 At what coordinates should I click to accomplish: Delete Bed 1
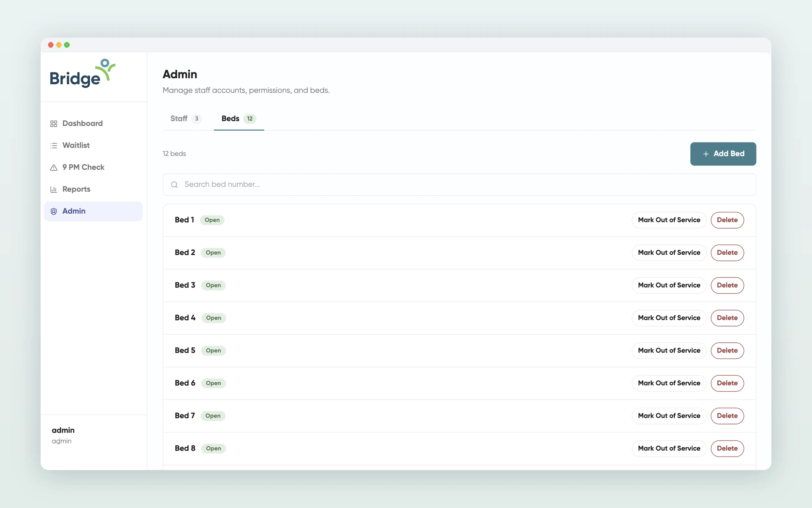click(727, 220)
